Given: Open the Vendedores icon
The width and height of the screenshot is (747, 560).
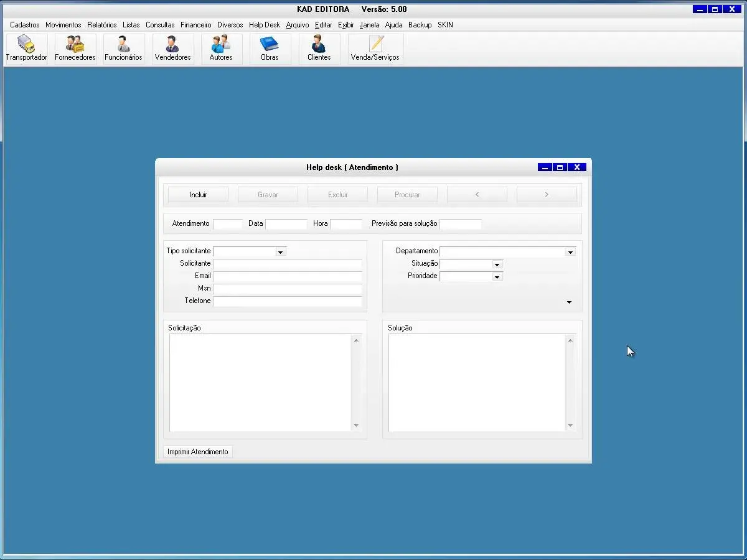Looking at the screenshot, I should tap(172, 49).
